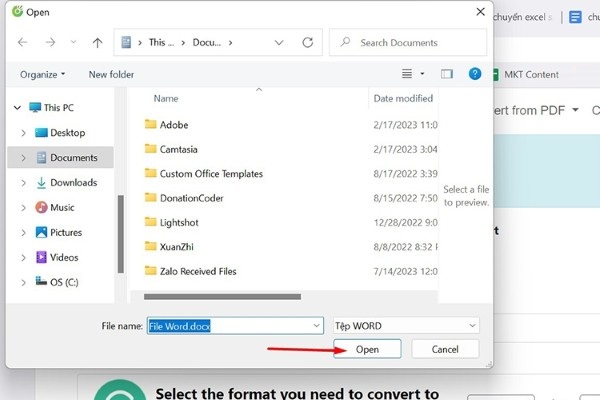Select the Adobe folder
The image size is (600, 400).
166,125
